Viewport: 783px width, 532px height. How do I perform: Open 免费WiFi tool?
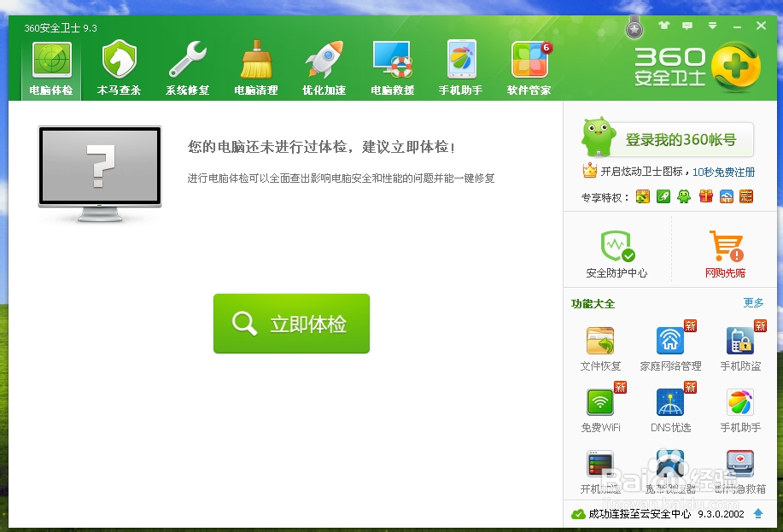tap(600, 410)
